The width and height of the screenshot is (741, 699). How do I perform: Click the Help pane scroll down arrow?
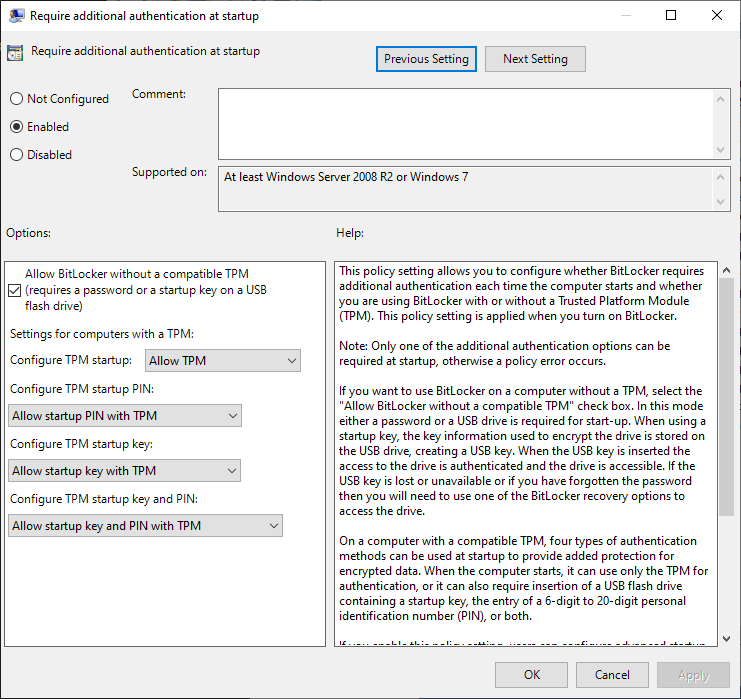[726, 639]
